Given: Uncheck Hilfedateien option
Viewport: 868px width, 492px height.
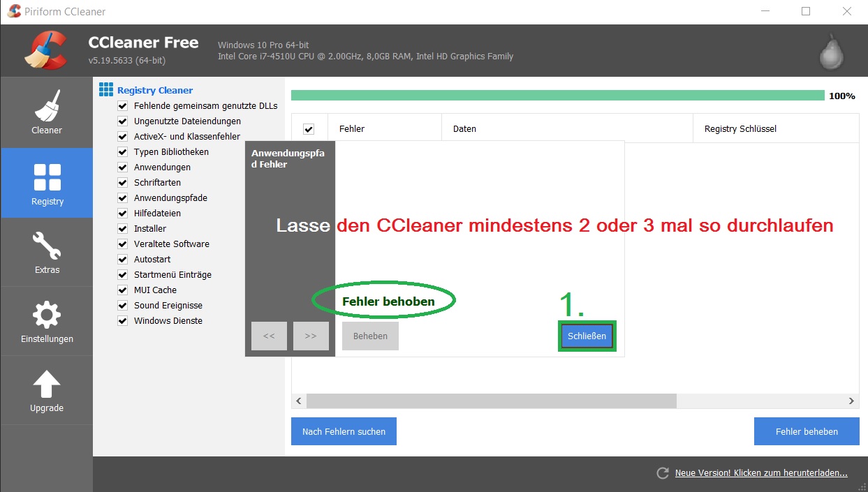Looking at the screenshot, I should click(123, 214).
